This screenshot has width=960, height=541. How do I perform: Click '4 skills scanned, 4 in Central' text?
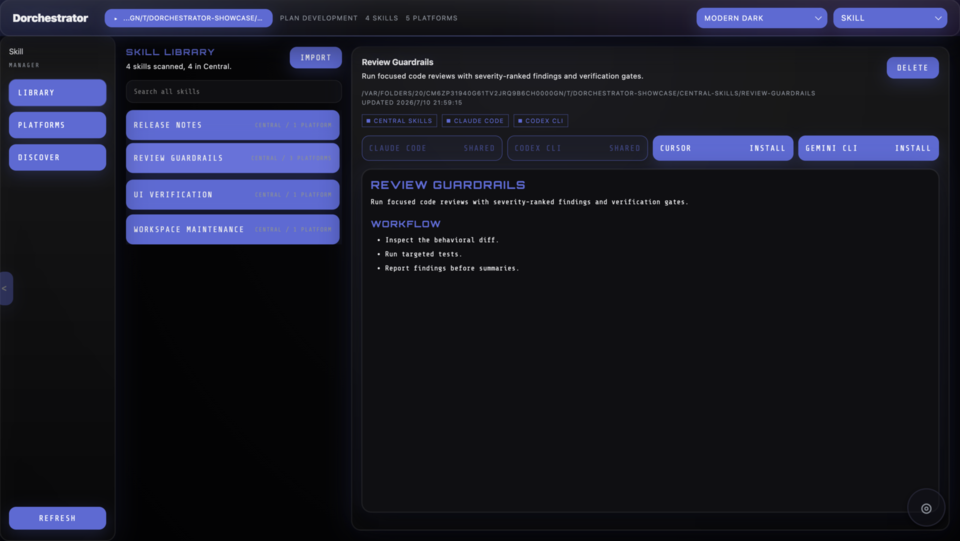179,67
